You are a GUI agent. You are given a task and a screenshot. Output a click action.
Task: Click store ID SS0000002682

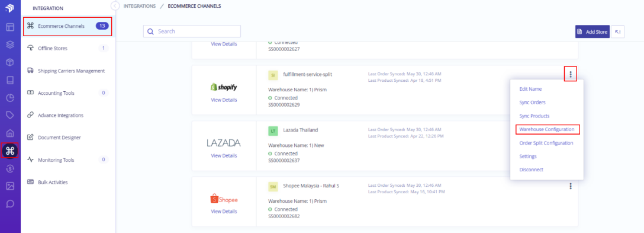(284, 216)
